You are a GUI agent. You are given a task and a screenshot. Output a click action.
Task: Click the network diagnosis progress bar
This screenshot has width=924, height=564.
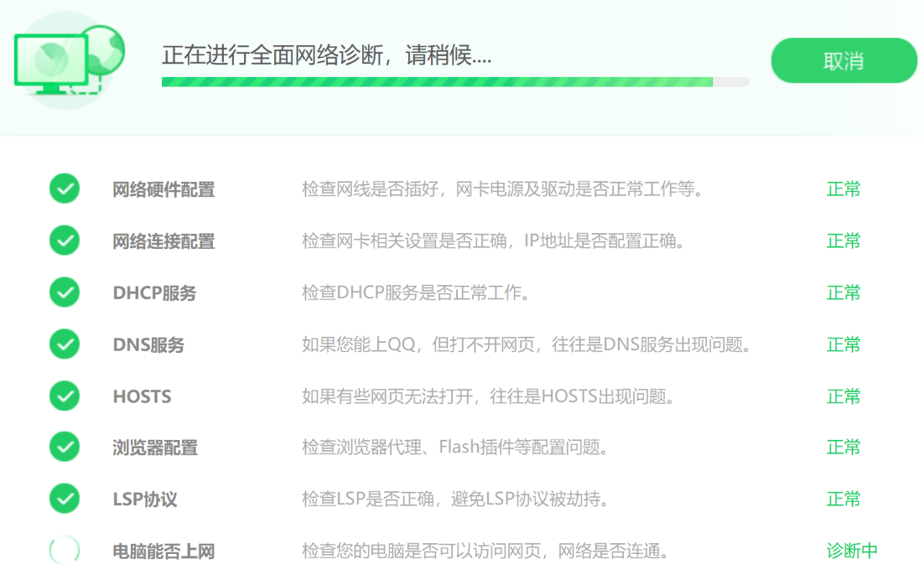click(x=454, y=82)
